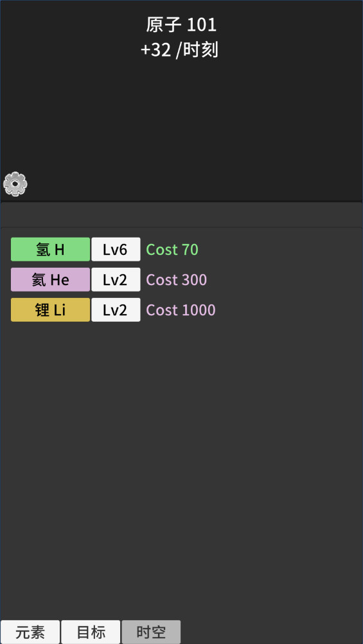
Task: Upgrade hydrogen via the Lv6 button
Action: (x=116, y=249)
